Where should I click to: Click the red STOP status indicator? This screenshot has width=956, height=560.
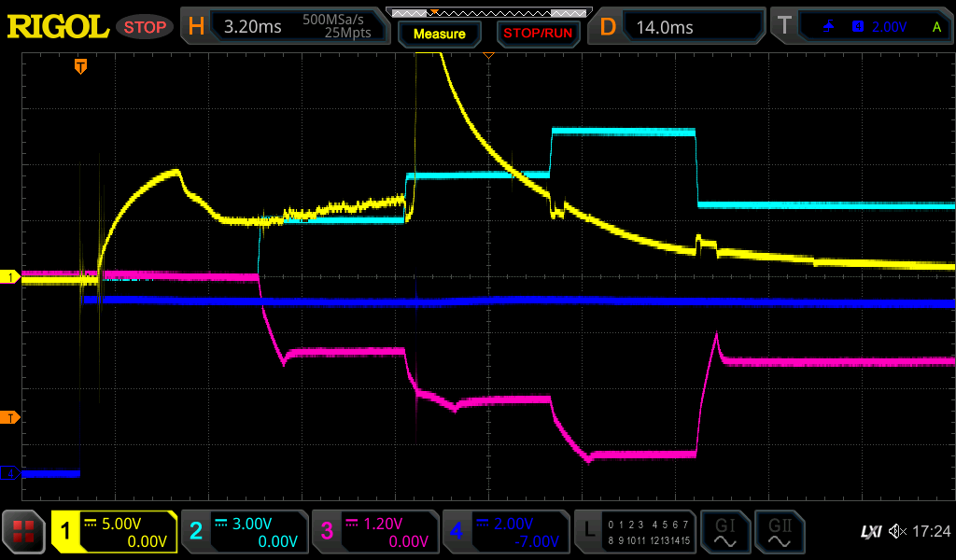click(145, 27)
